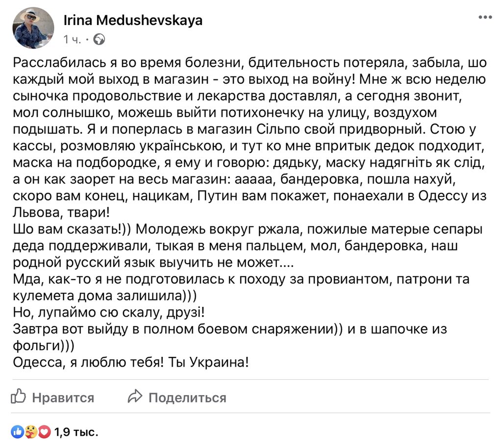Click the share arrow icon
This screenshot has width=502, height=448.
coord(135,397)
